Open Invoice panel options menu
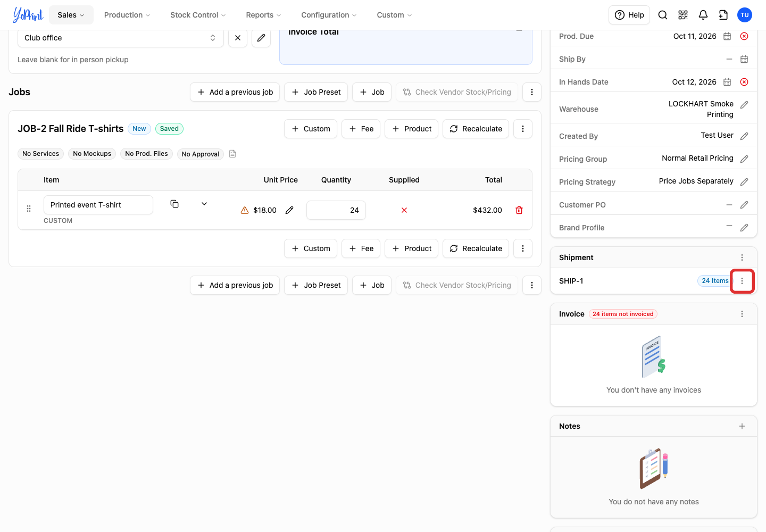Image resolution: width=766 pixels, height=532 pixels. (742, 314)
